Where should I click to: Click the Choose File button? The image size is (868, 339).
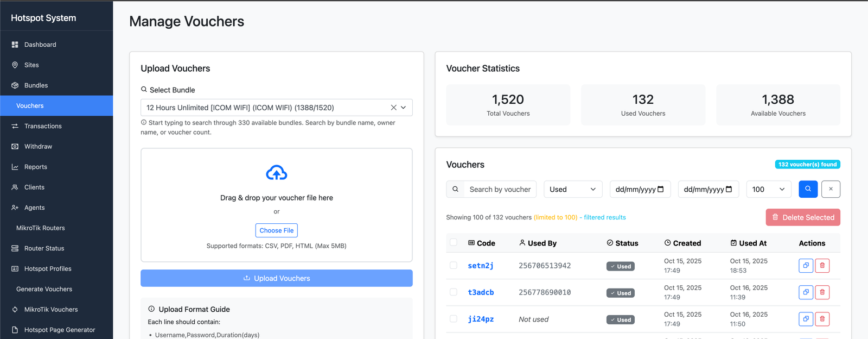pos(277,230)
